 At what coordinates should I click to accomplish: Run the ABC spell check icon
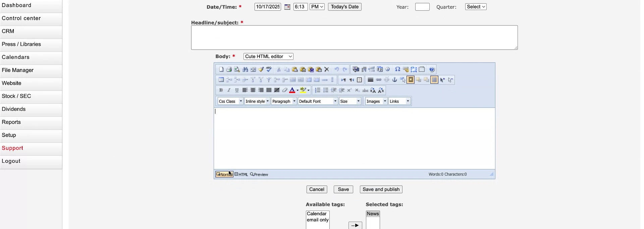pos(269,69)
